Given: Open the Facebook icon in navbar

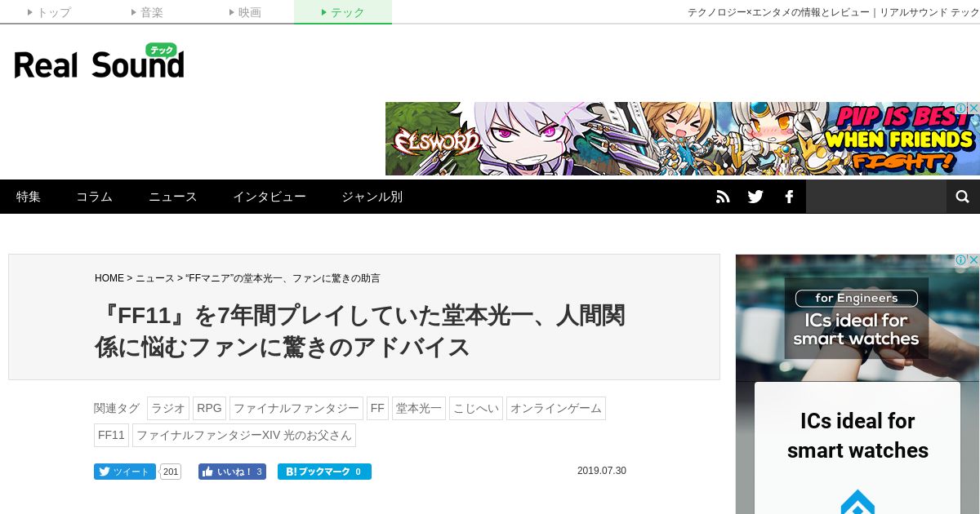Looking at the screenshot, I should [x=789, y=197].
